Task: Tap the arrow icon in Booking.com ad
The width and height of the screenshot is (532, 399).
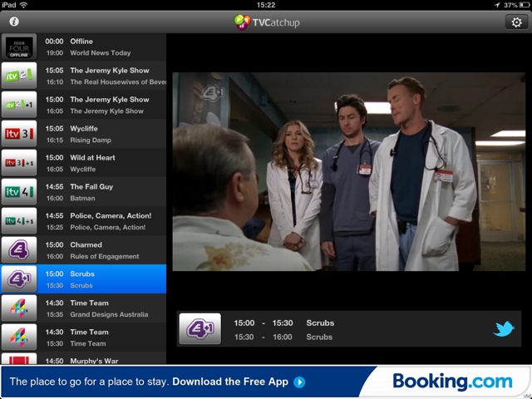Action: [x=299, y=382]
